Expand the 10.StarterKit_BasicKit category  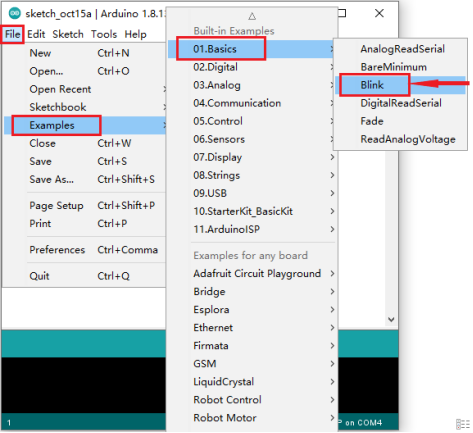pos(252,211)
